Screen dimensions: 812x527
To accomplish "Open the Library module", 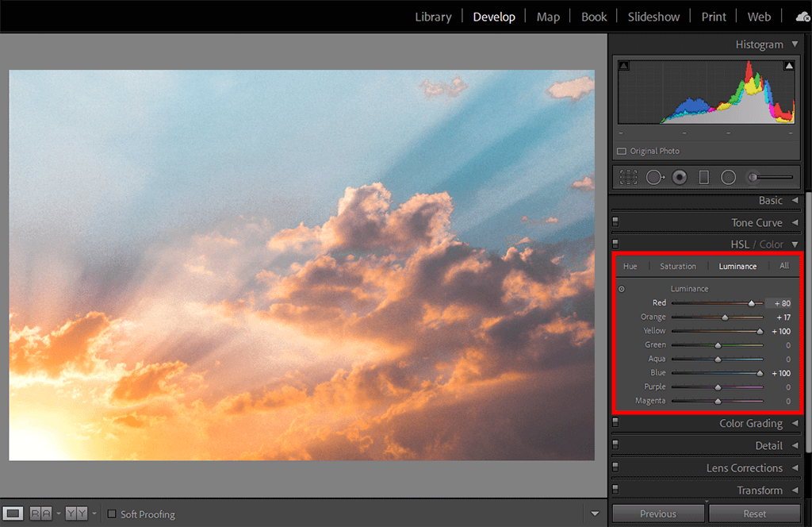I will (434, 17).
